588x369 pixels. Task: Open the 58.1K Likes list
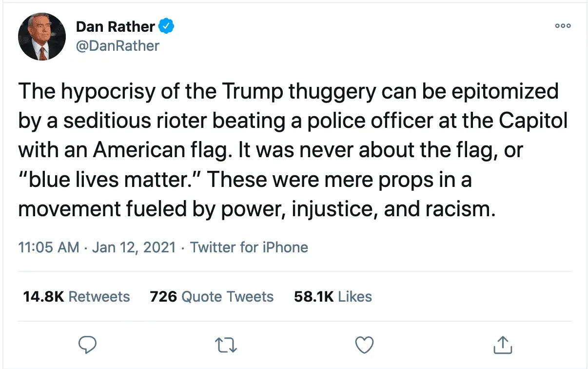[x=333, y=297]
